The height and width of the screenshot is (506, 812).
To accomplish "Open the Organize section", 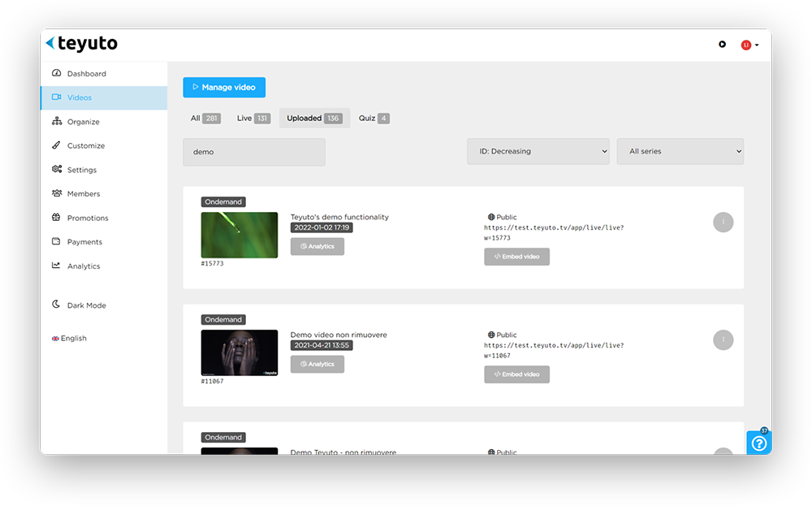I will (x=55, y=121).
